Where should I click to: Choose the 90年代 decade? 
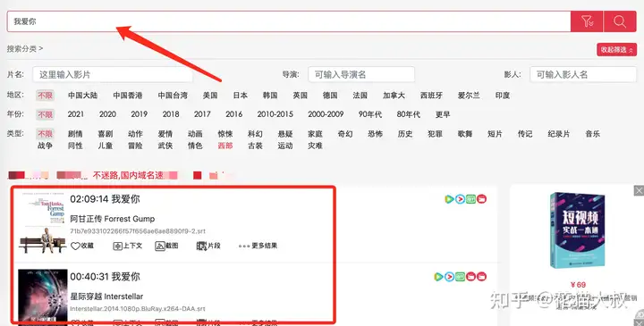tap(370, 114)
